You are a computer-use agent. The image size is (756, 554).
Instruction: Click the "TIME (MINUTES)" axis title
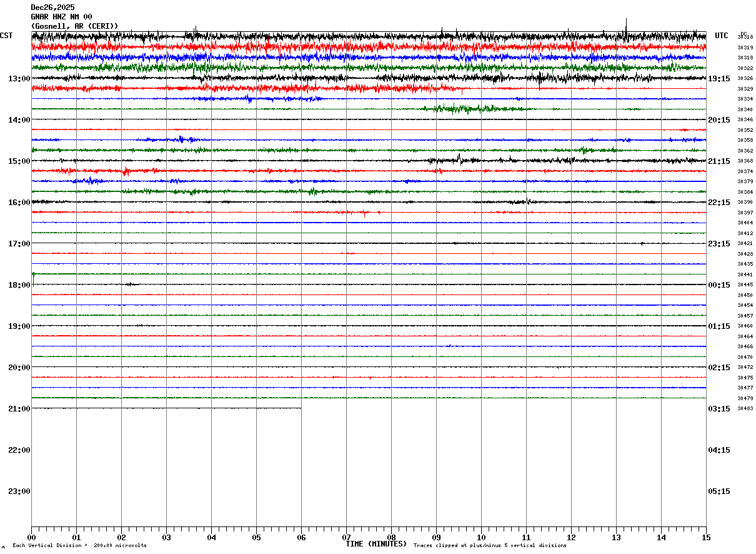coord(376,544)
